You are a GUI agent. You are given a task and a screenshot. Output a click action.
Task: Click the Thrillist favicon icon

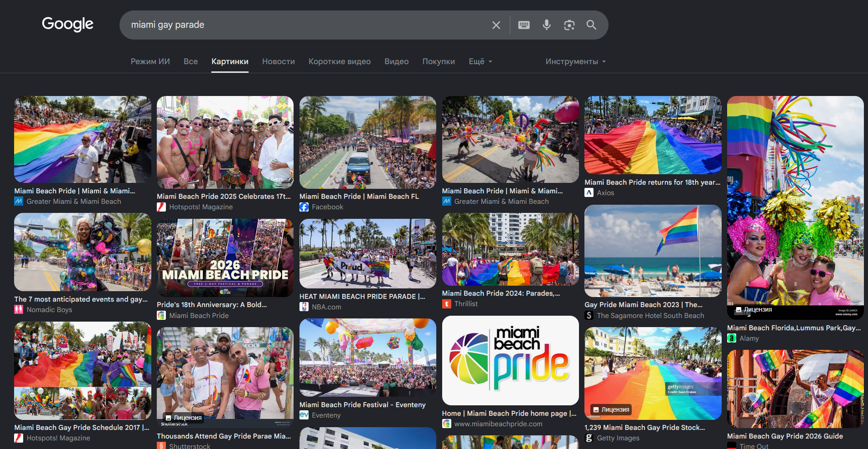coord(447,303)
